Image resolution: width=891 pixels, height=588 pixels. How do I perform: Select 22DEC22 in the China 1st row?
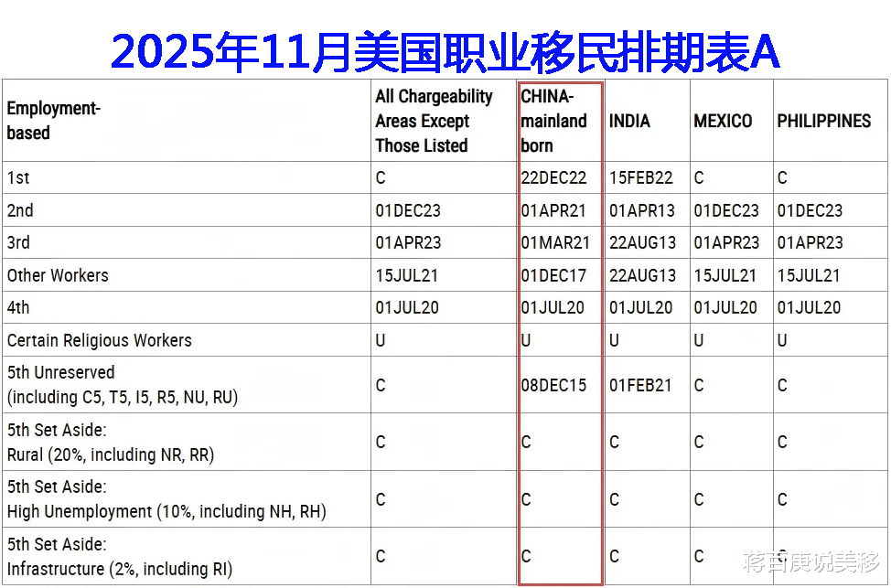point(553,177)
